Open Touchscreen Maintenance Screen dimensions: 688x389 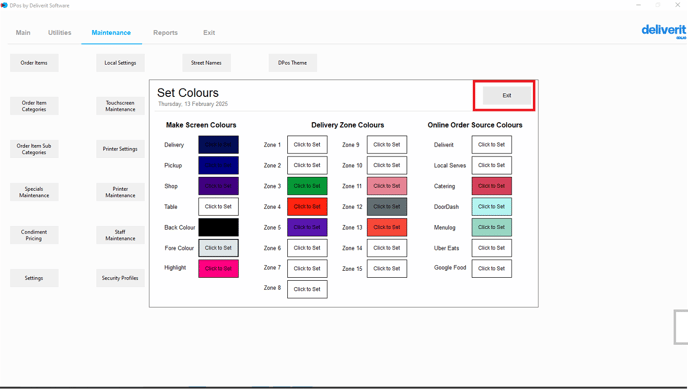(x=120, y=106)
